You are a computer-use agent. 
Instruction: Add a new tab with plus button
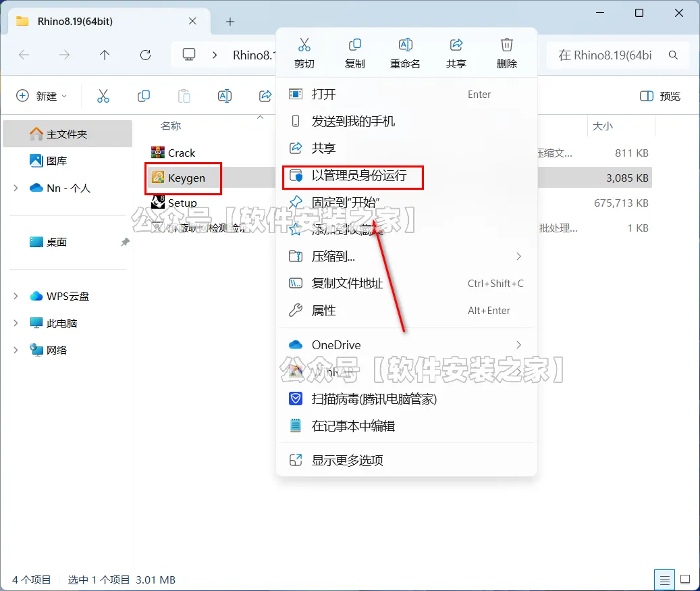point(230,22)
